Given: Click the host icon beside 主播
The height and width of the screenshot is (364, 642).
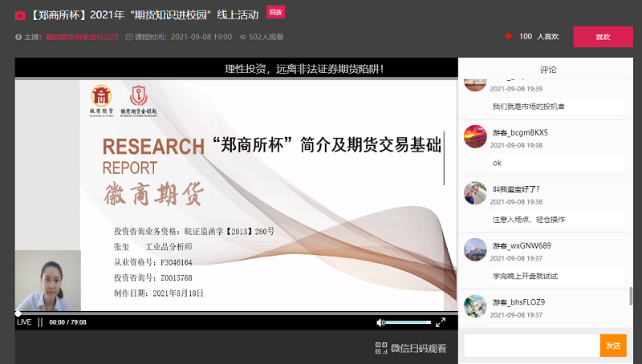Looking at the screenshot, I should (18, 37).
